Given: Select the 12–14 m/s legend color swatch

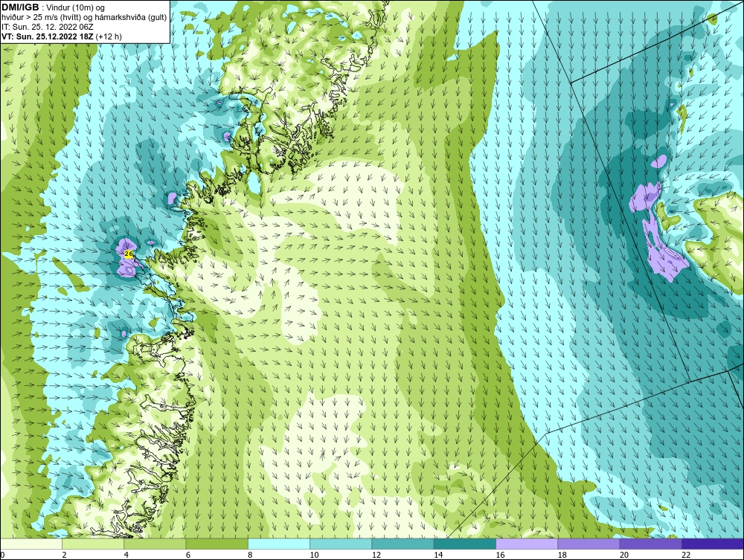Looking at the screenshot, I should coord(403,544).
